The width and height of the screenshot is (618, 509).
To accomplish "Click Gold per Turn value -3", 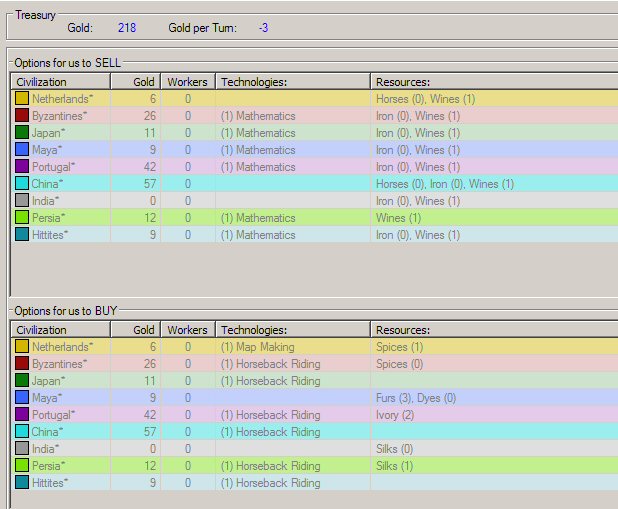I will click(x=263, y=28).
